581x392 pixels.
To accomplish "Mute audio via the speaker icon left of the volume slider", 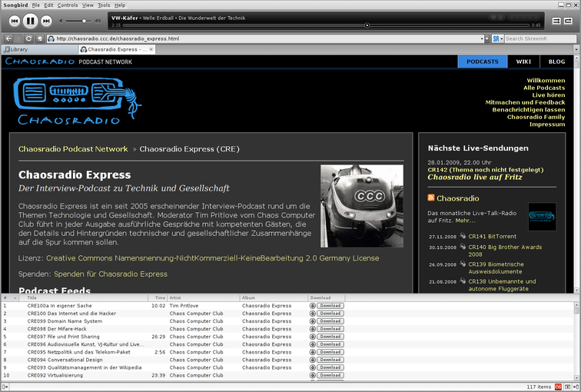I will 61,21.
